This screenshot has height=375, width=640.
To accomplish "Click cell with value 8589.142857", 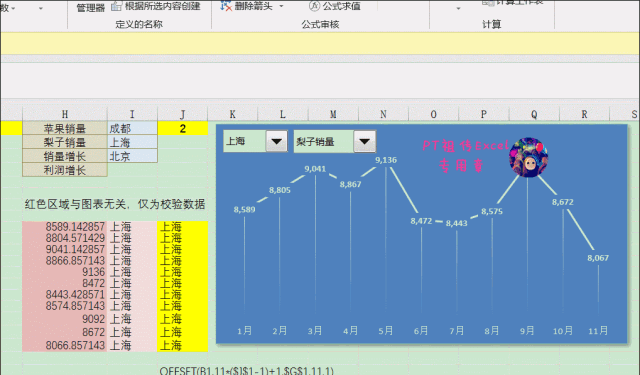I will (65, 226).
